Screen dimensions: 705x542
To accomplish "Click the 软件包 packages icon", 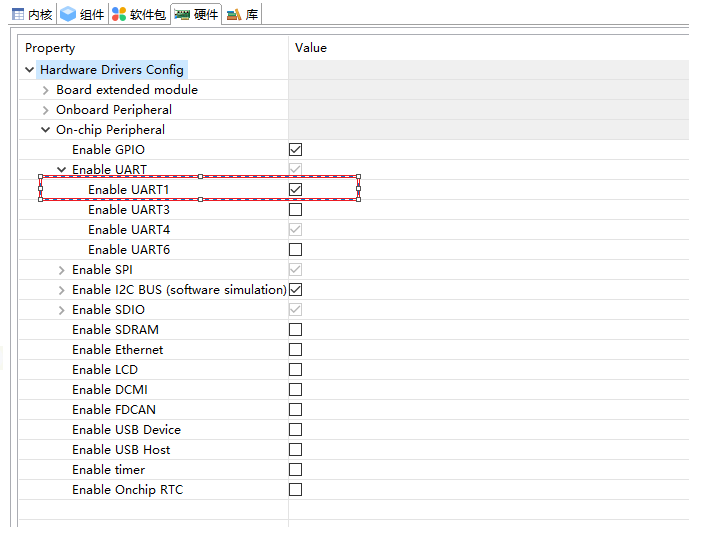I will point(119,14).
